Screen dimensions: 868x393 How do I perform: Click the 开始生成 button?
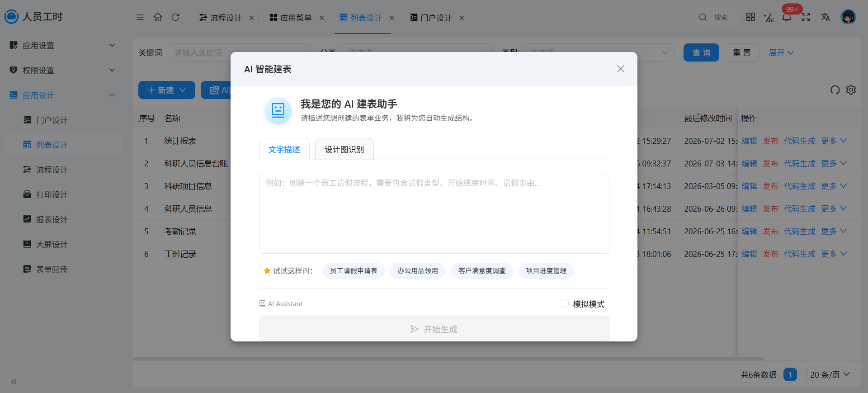click(434, 329)
